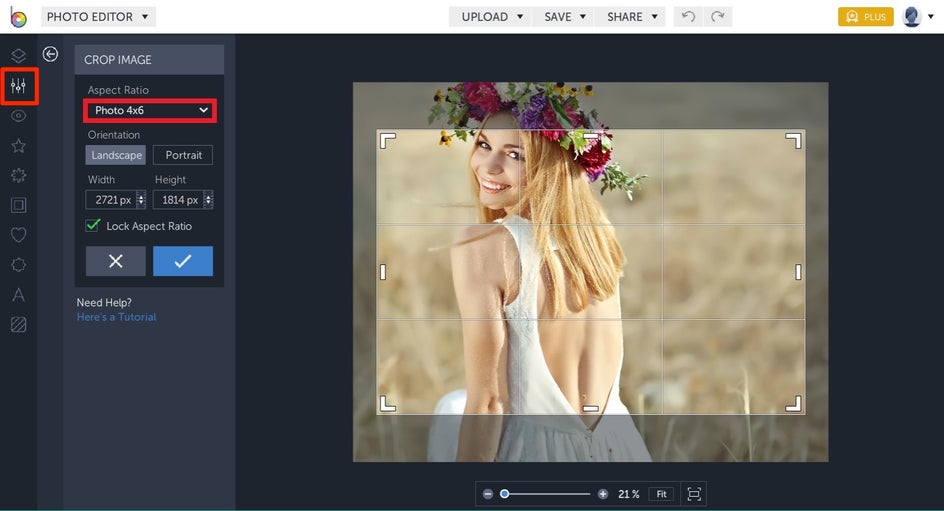Open the SHARE menu
This screenshot has height=511, width=944.
point(631,17)
